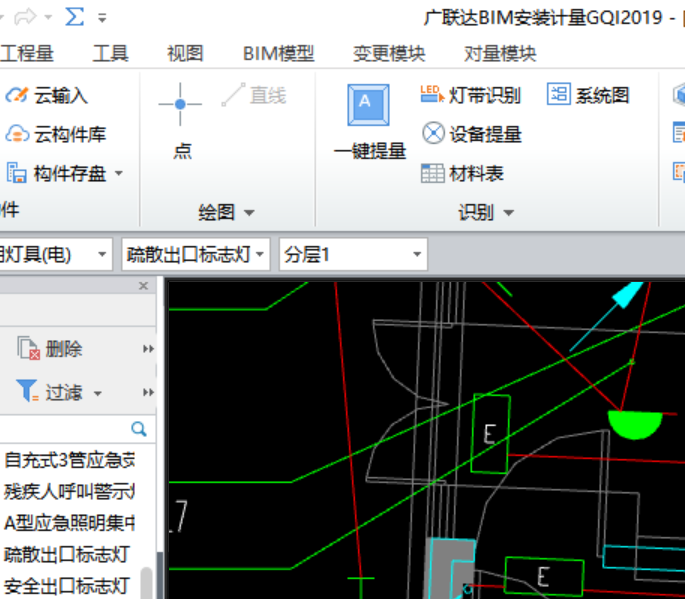Viewport: 685px width, 599px height.
Task: Click the green half-circle fixture symbol
Action: 635,424
